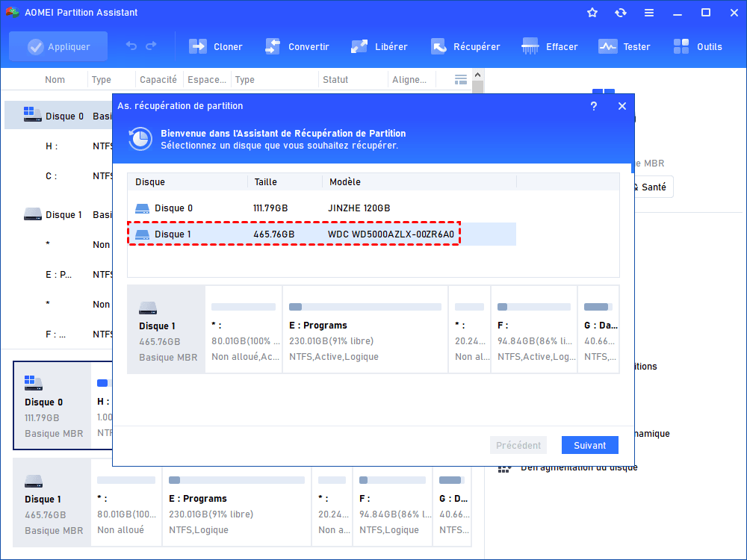
Task: Click the Disque 1 icon in the dialog list
Action: click(x=142, y=234)
